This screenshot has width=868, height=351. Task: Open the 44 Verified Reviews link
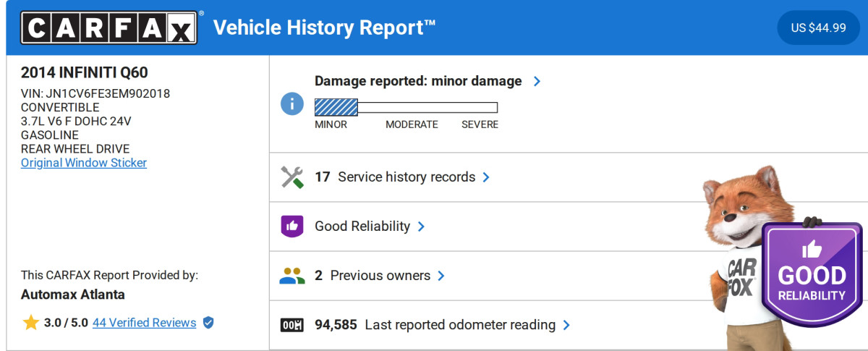coord(144,323)
